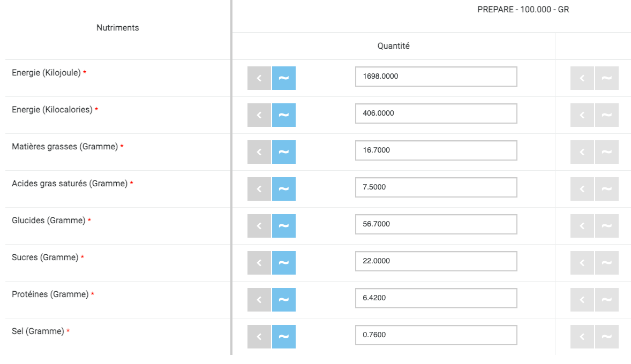Choose the less-than icon for Protéines
The height and width of the screenshot is (364, 631).
(259, 300)
